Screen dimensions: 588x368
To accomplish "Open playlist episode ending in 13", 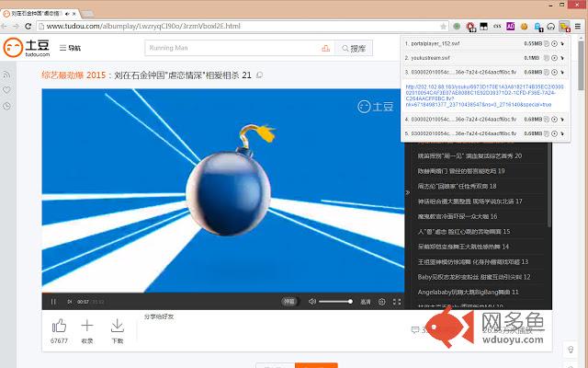I will [473, 261].
